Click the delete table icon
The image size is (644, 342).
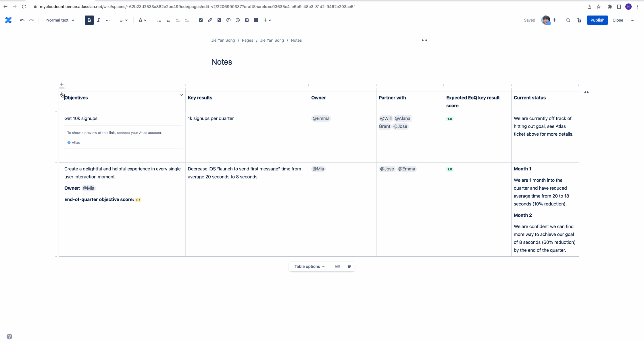349,266
